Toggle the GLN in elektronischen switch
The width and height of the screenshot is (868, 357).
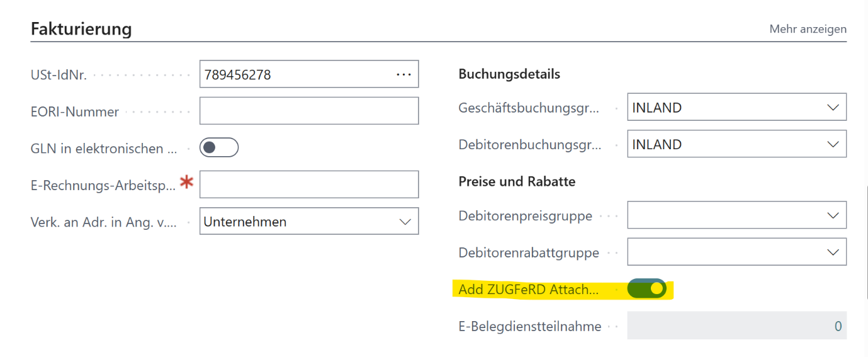coord(219,147)
